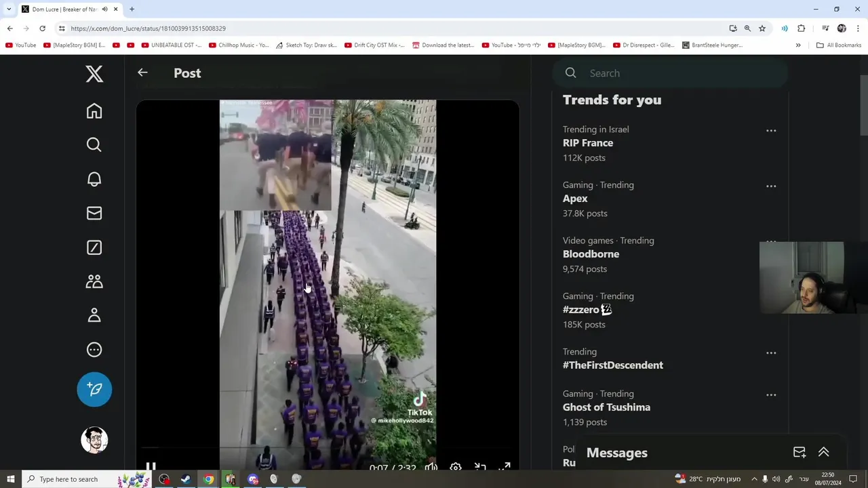This screenshot has width=868, height=488.
Task: Open All Bookmarks folder
Action: (839, 45)
